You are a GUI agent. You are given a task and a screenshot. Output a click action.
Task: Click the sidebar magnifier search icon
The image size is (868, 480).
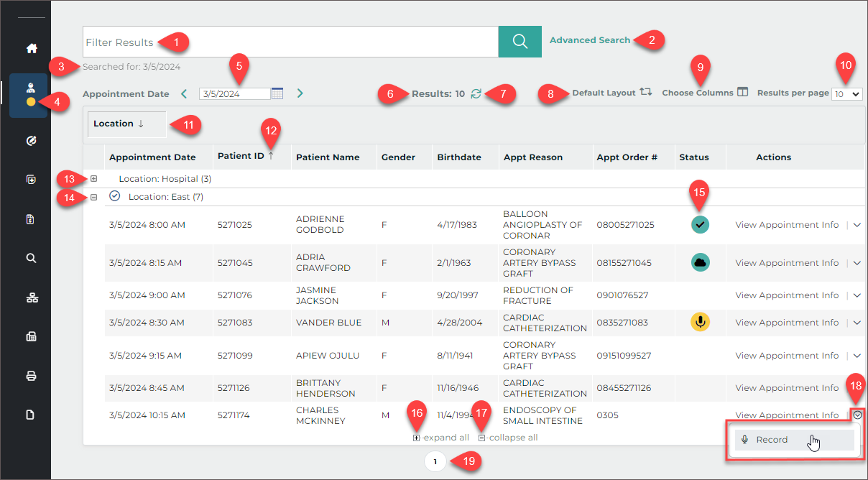[x=31, y=258]
